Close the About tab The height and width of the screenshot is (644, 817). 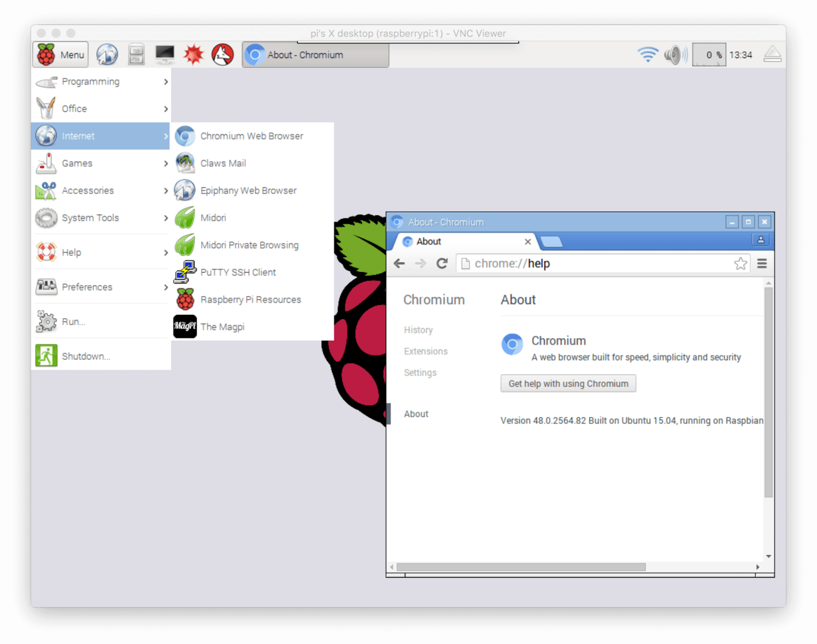[527, 241]
